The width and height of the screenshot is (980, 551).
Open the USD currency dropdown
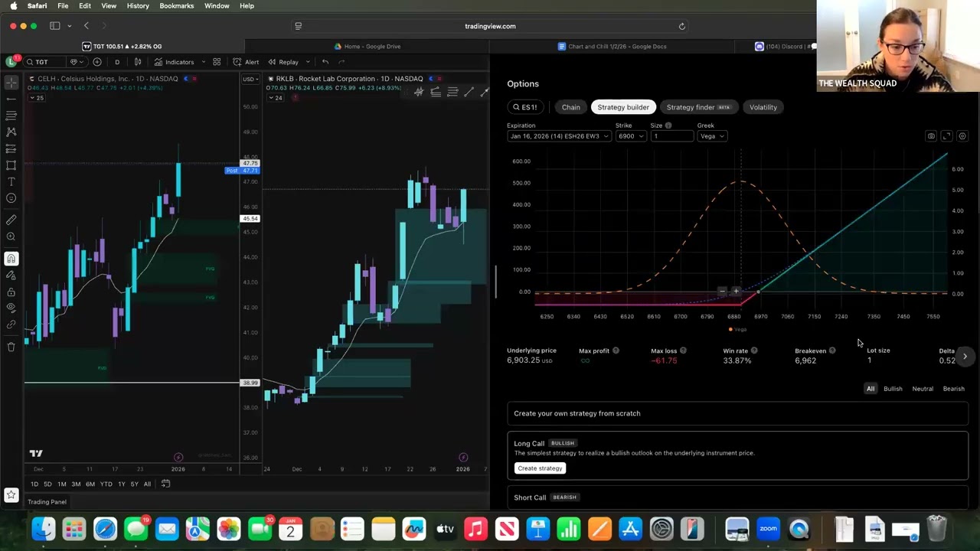click(x=250, y=79)
